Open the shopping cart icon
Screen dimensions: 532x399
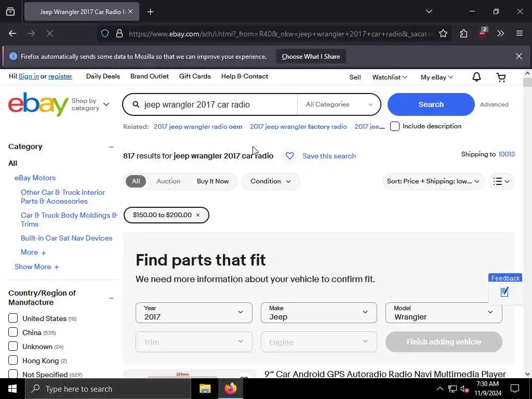tap(501, 77)
